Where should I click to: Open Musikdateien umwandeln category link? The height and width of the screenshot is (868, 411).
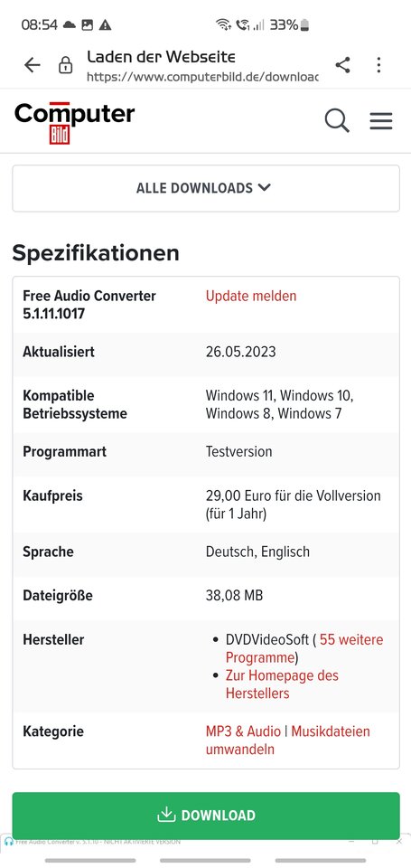[x=287, y=741]
